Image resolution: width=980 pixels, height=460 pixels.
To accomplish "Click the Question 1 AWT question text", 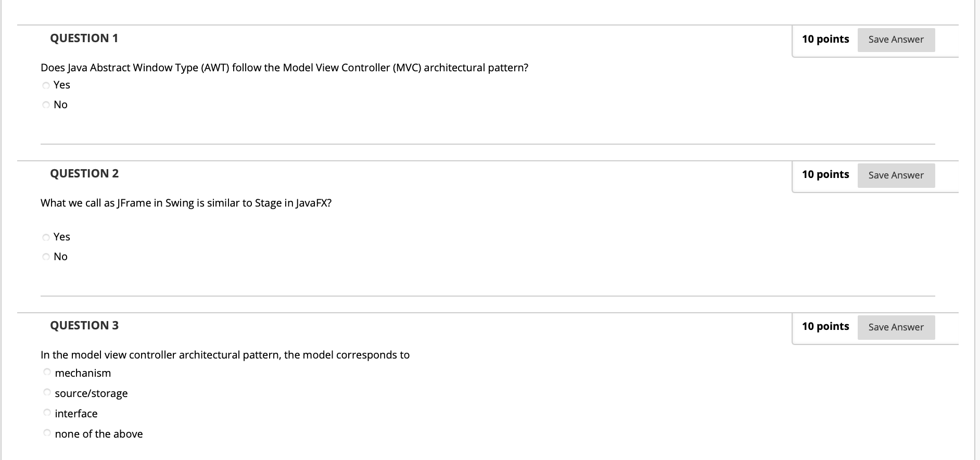I will pos(285,67).
